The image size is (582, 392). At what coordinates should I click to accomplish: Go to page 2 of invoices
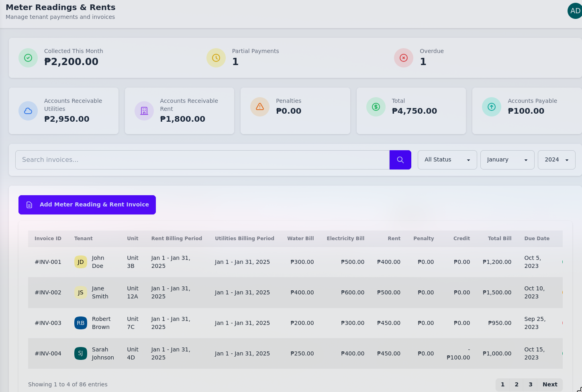(x=517, y=384)
